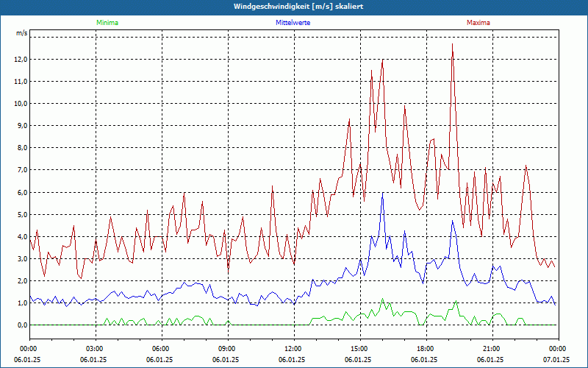This screenshot has width=588, height=368.
Task: Click the "10,0" y-axis value
Action: pyautogui.click(x=21, y=104)
